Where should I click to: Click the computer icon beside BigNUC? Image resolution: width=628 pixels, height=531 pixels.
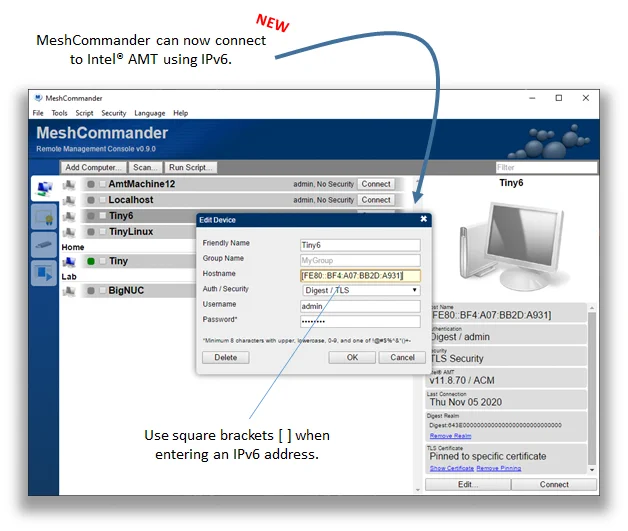tap(69, 291)
